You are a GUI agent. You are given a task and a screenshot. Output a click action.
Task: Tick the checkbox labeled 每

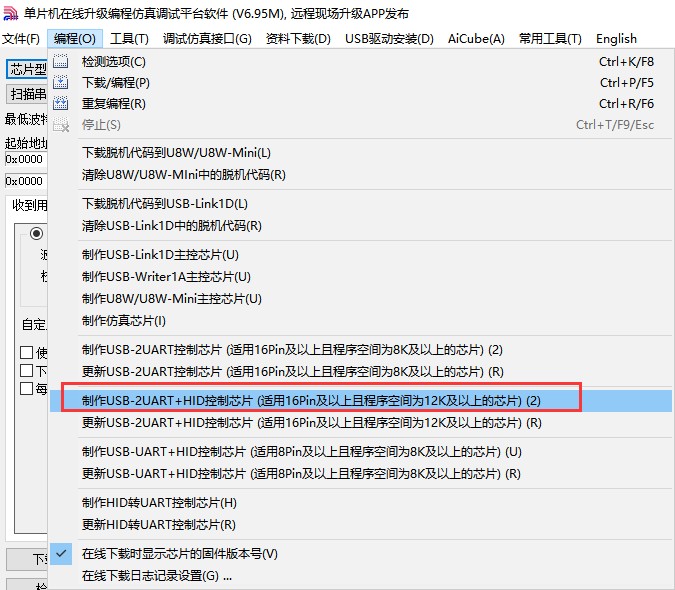point(27,389)
